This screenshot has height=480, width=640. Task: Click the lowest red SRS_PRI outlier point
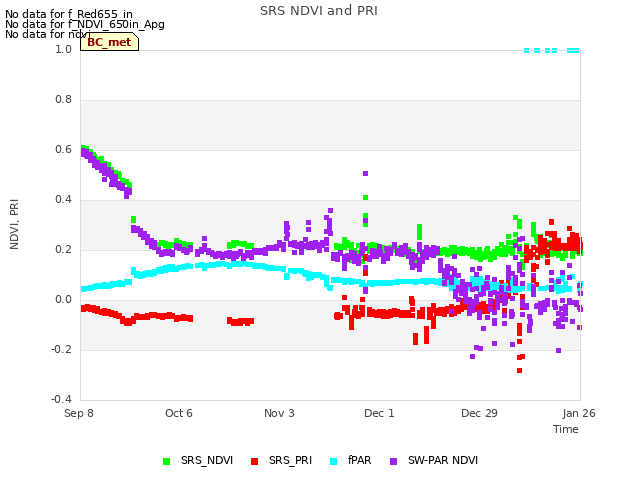pyautogui.click(x=519, y=371)
